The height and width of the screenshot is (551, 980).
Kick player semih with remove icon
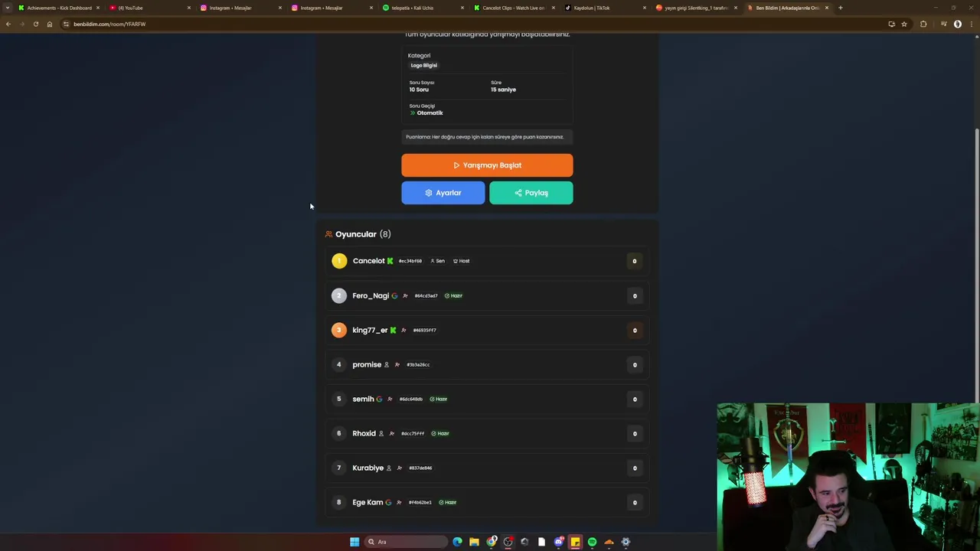coord(390,399)
